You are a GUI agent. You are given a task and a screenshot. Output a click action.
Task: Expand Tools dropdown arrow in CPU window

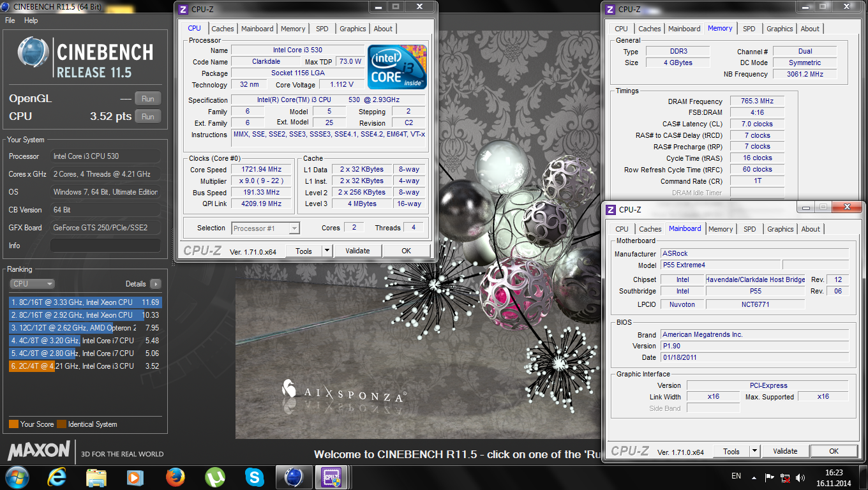click(x=327, y=251)
